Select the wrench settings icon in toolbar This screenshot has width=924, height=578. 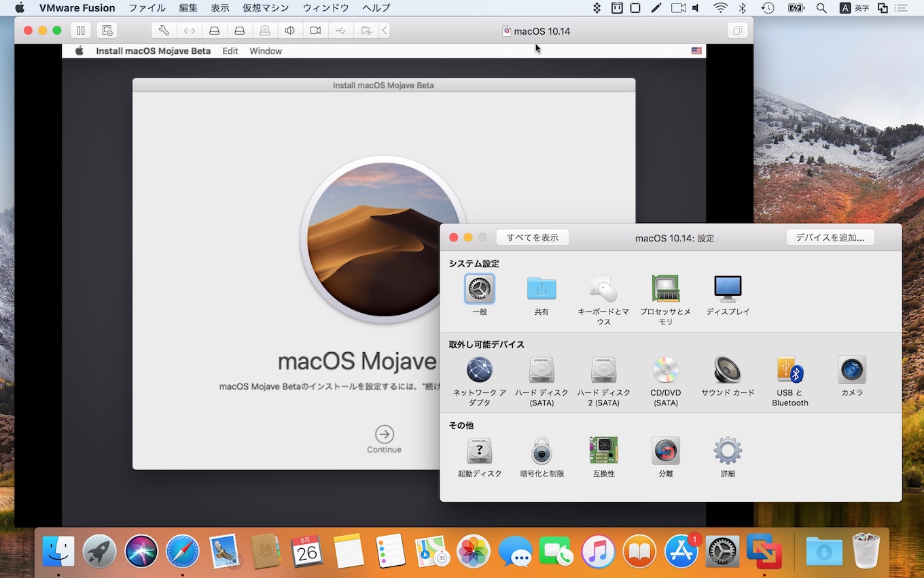pos(163,30)
